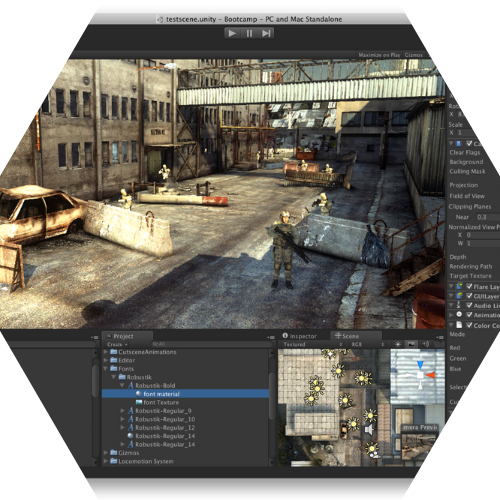Select the audio source speaker gizmo in Scene view
Screen dimensions: 500x500
pyautogui.click(x=369, y=429)
